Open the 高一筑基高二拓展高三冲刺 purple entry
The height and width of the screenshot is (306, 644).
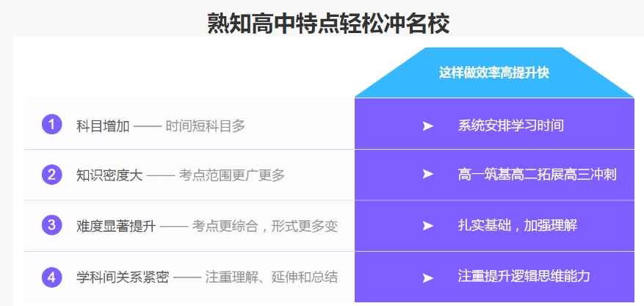[x=536, y=175]
